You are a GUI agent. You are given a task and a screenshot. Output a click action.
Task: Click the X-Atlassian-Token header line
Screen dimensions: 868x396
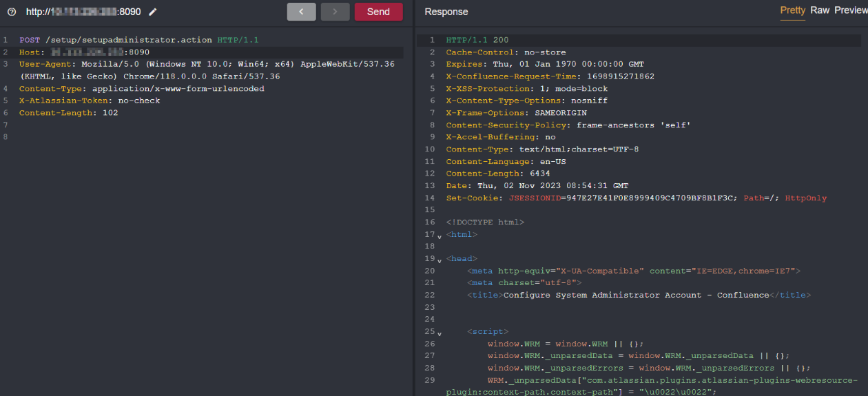[90, 101]
